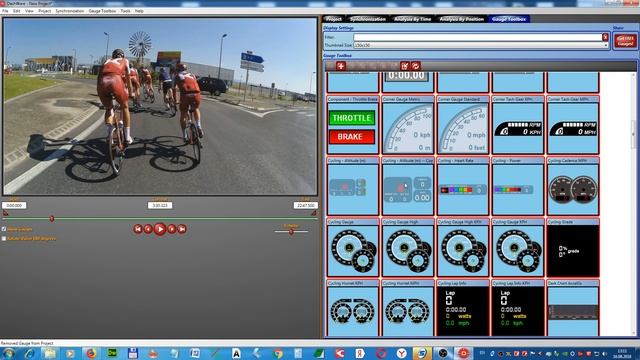
Task: Click the timeline position scrubber handle
Action: click(52, 219)
